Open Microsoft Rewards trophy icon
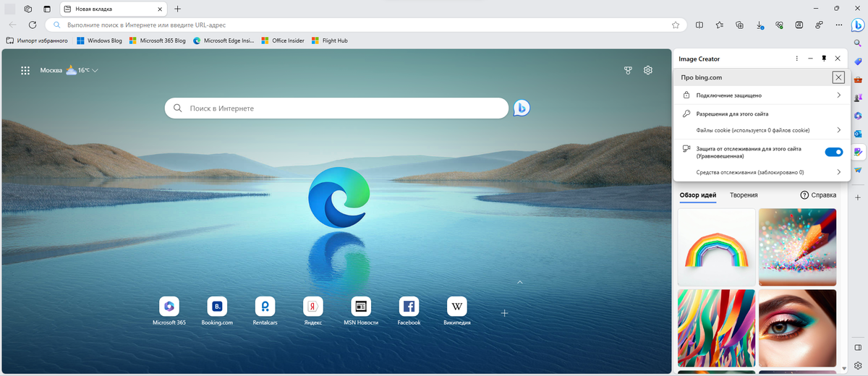This screenshot has width=868, height=376. [628, 70]
